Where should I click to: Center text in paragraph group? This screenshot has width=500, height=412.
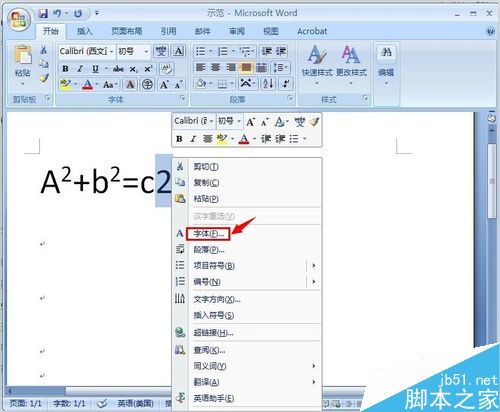coord(215,68)
